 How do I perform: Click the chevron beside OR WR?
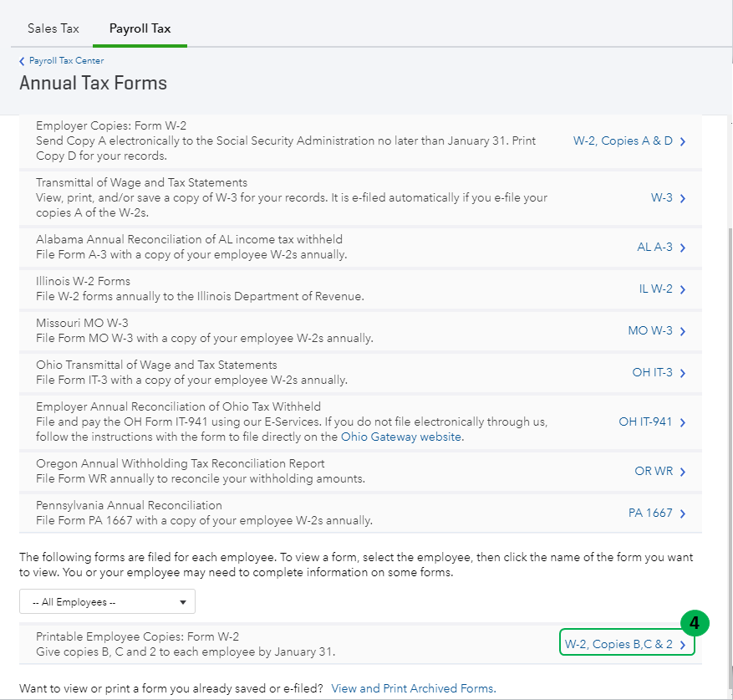click(x=683, y=473)
